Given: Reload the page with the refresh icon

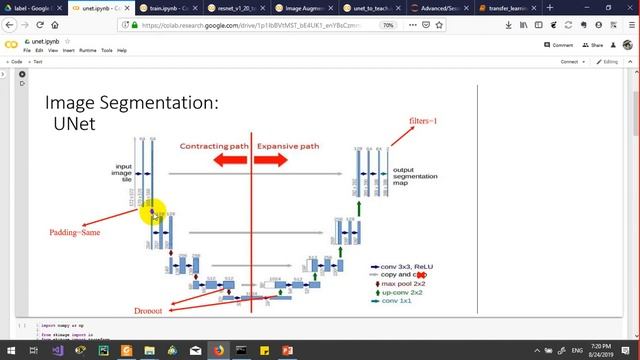Looking at the screenshot, I should coord(40,25).
